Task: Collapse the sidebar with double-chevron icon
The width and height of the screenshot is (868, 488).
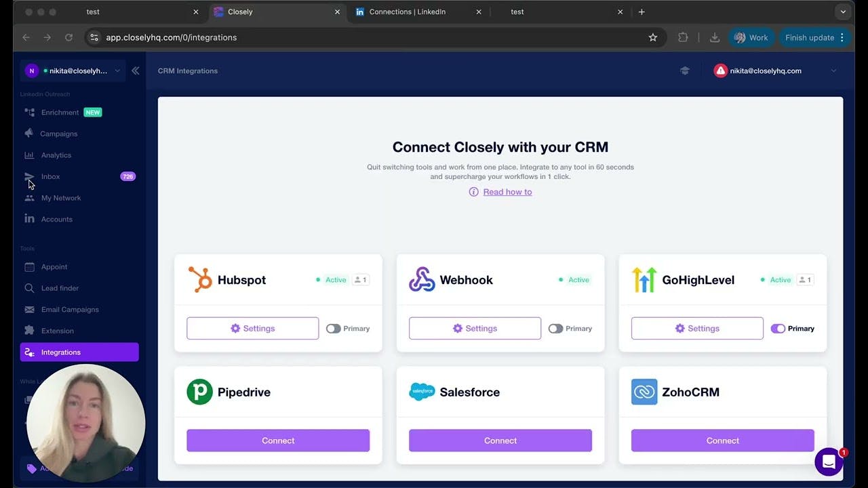Action: click(136, 70)
